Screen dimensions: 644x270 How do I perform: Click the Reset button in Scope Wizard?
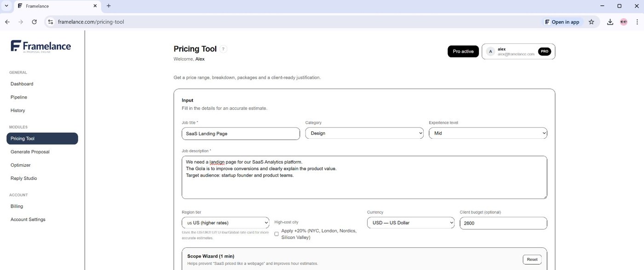pyautogui.click(x=532, y=259)
